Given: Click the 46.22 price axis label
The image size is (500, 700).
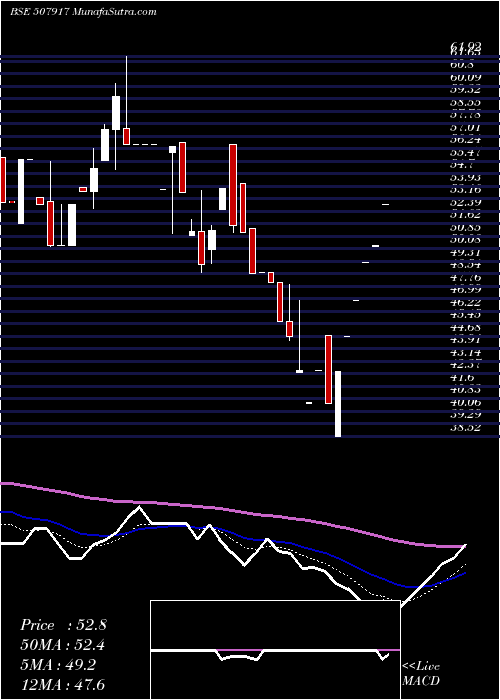Looking at the screenshot, I should tap(466, 303).
